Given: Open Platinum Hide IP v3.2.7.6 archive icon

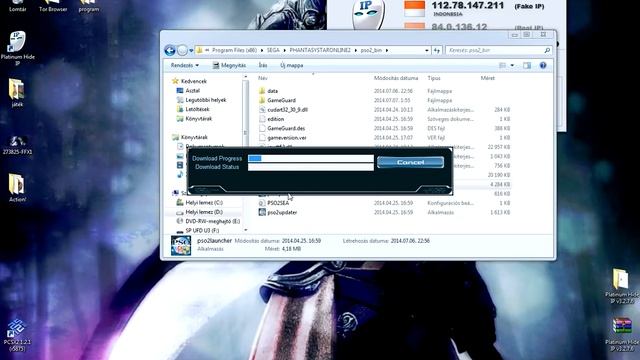Looking at the screenshot, I should pos(621,334).
